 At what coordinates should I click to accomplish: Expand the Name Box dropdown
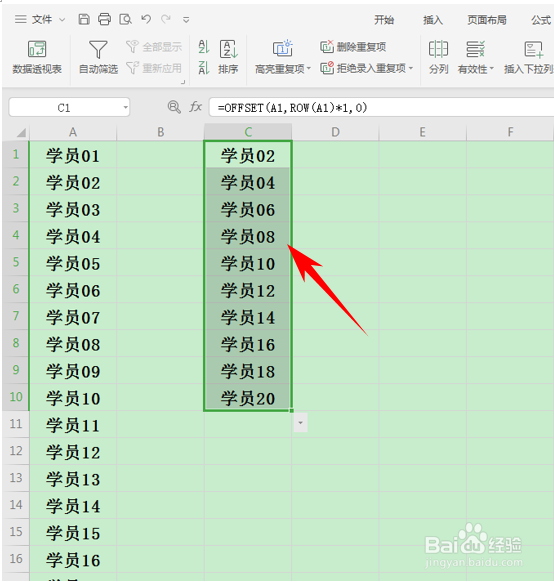click(x=125, y=108)
